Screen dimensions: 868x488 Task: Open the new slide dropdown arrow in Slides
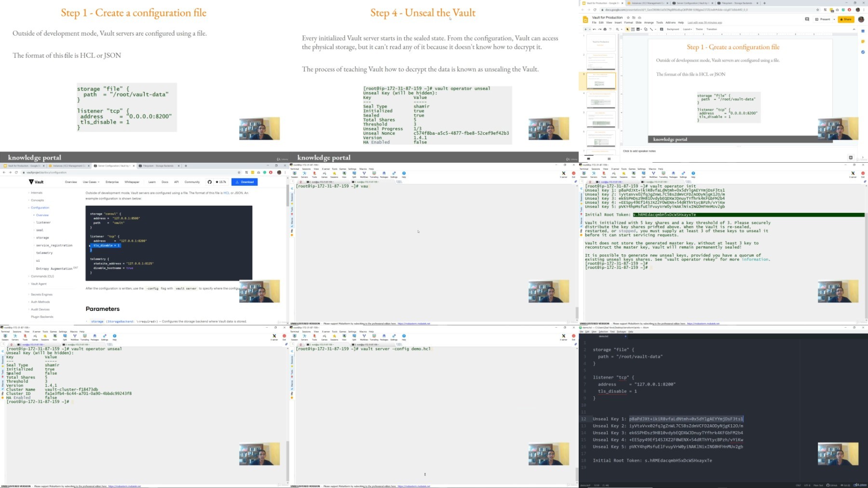590,29
